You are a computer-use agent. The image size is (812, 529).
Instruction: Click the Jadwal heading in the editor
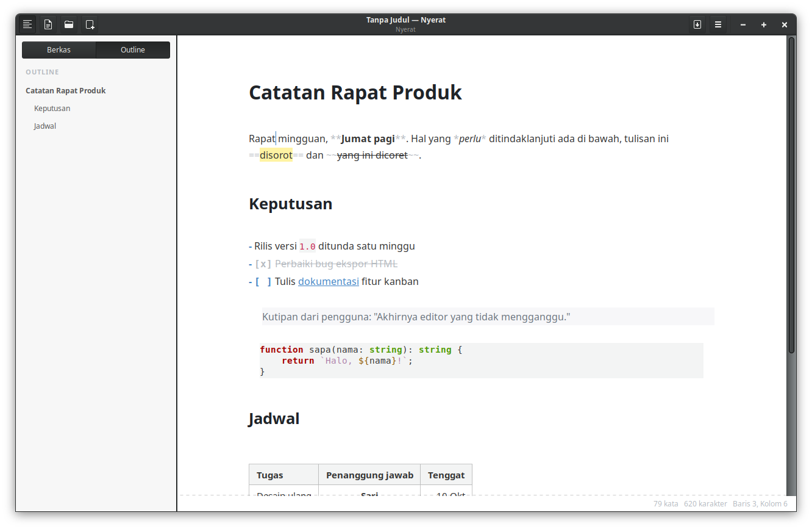[274, 419]
